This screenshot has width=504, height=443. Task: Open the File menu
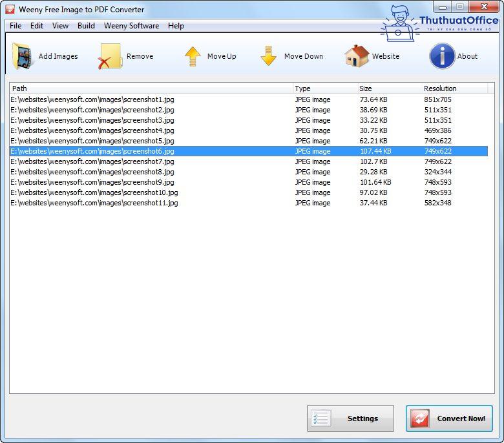pyautogui.click(x=16, y=26)
